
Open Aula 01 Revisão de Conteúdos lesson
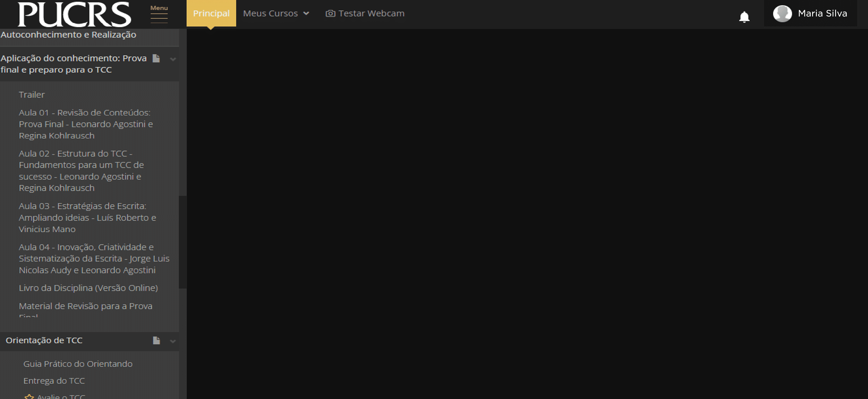click(x=86, y=124)
